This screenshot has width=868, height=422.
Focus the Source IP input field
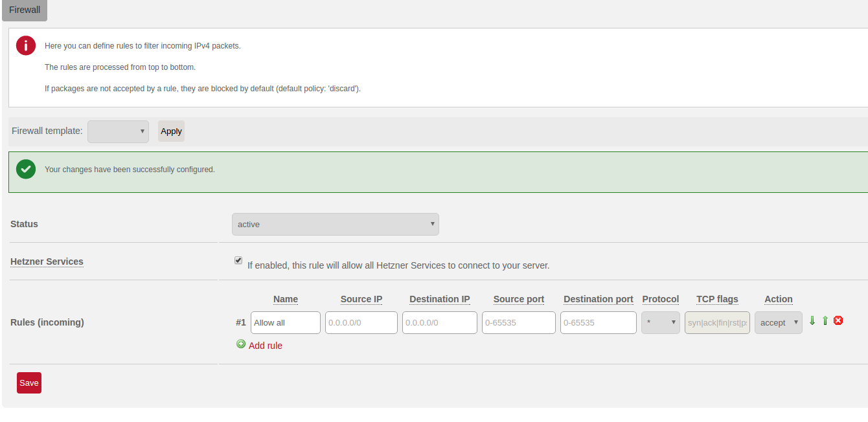pos(361,323)
